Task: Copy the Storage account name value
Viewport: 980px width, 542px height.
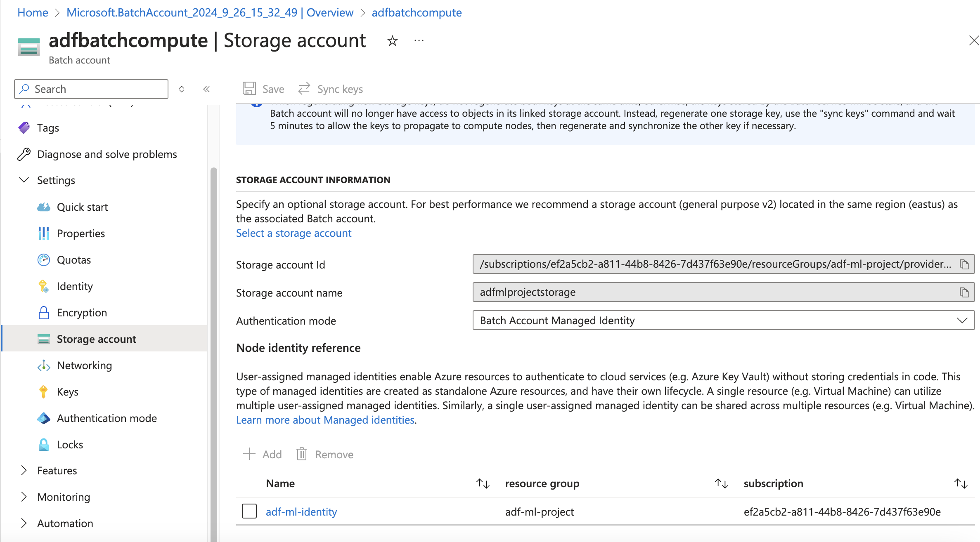Action: click(x=964, y=292)
